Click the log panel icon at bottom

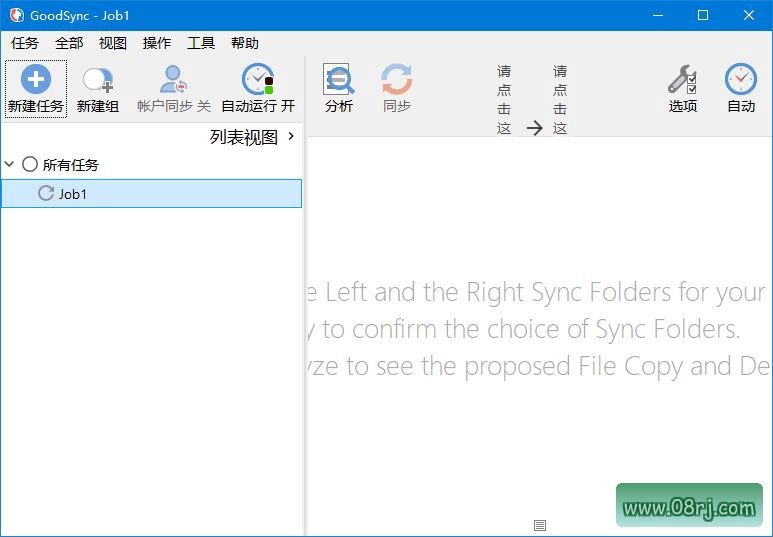click(540, 526)
